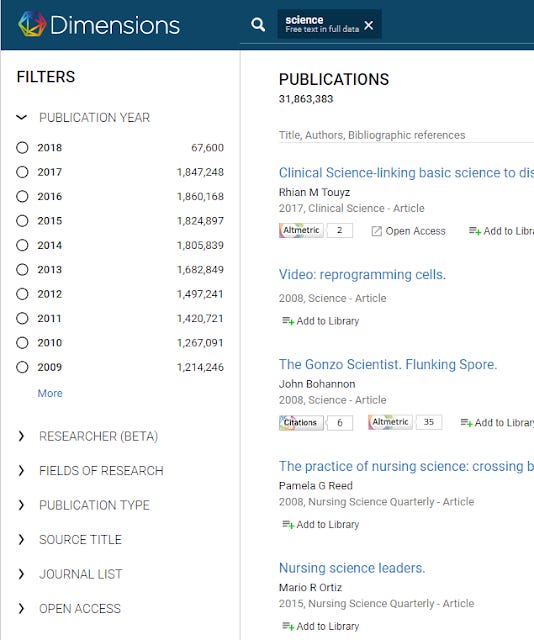Add The Gonzo Scientist article to Library

(x=497, y=423)
